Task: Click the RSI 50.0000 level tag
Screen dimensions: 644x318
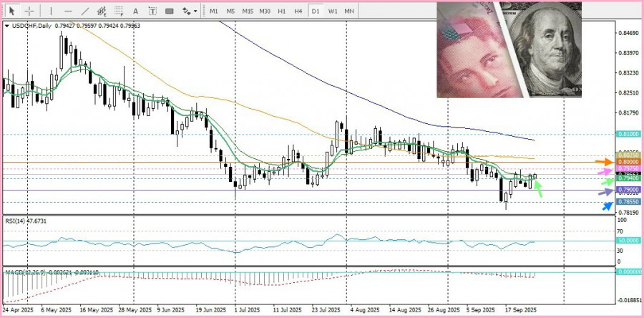Action: [628, 241]
